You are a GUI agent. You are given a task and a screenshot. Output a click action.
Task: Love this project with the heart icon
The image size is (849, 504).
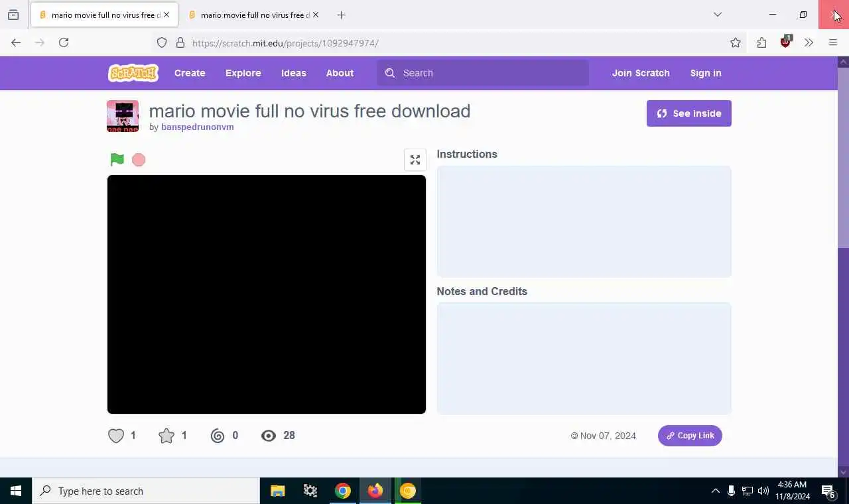point(116,436)
